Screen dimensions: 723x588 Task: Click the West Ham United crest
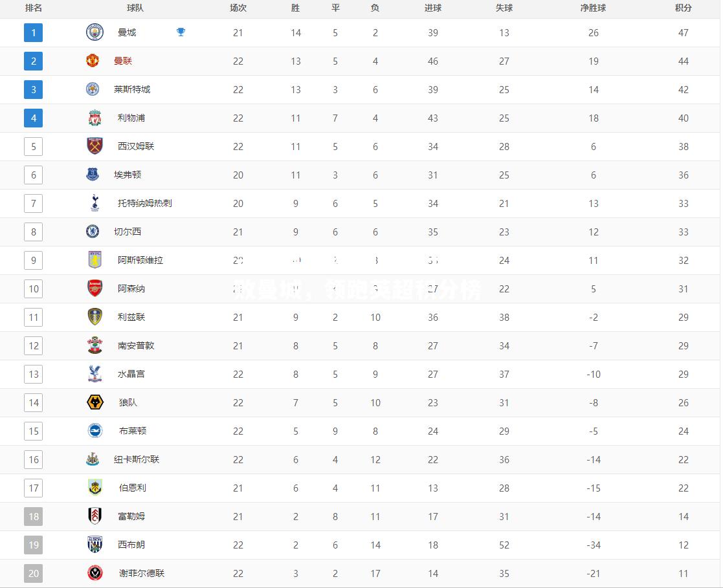[95, 146]
